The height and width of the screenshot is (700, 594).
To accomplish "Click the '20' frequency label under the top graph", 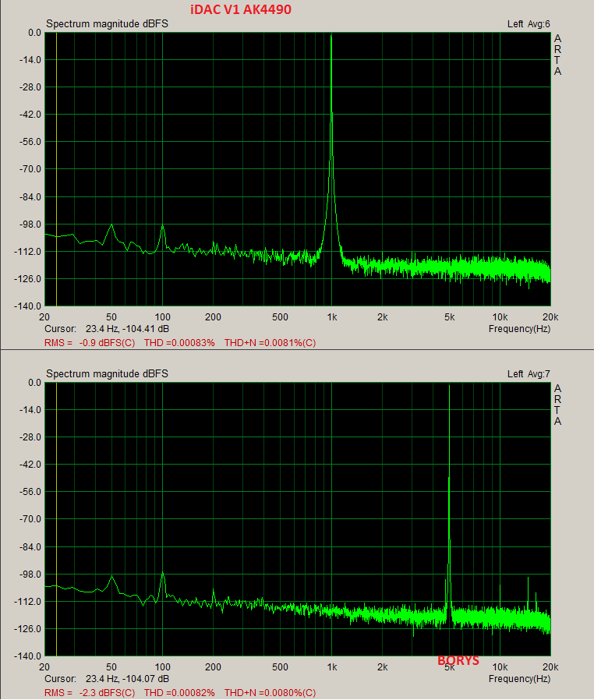I will 44,317.
